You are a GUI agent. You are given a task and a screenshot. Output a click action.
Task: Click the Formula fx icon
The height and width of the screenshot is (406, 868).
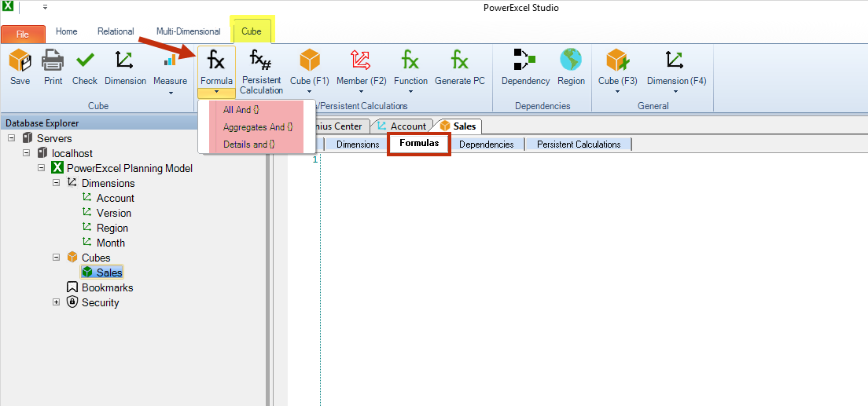(216, 60)
